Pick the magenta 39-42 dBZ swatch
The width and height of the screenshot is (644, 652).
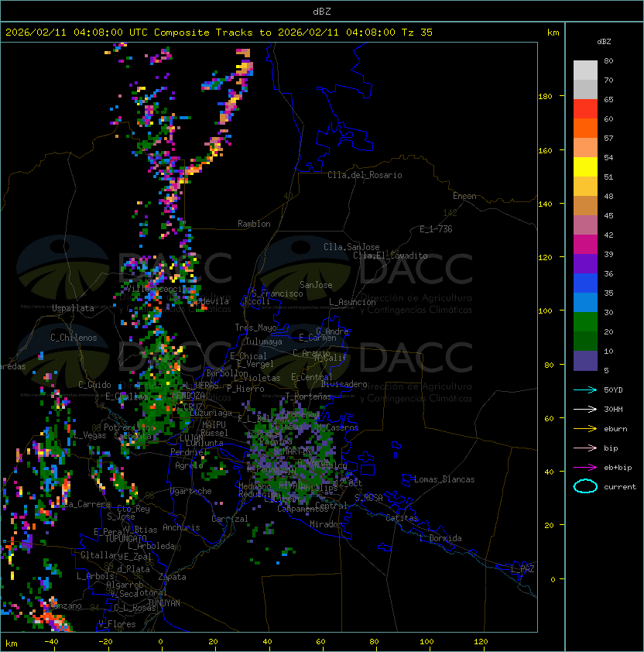coord(585,245)
